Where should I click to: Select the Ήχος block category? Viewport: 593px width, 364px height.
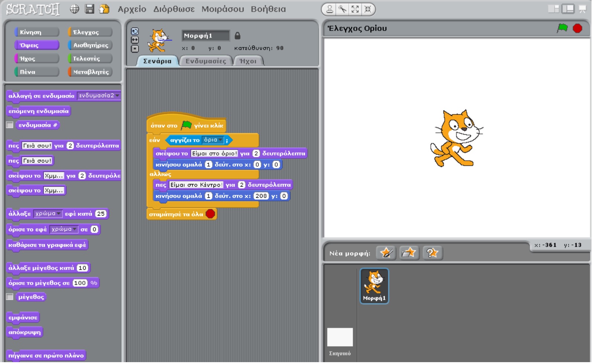click(37, 59)
